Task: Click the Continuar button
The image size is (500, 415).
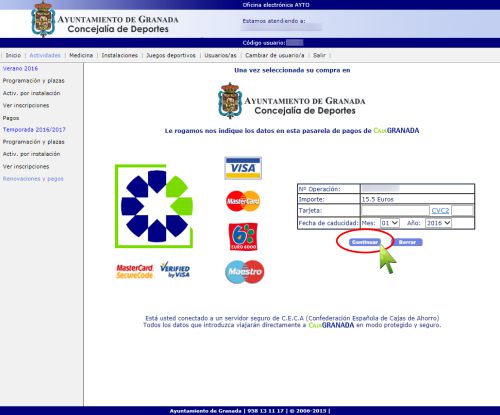Action: click(x=365, y=242)
